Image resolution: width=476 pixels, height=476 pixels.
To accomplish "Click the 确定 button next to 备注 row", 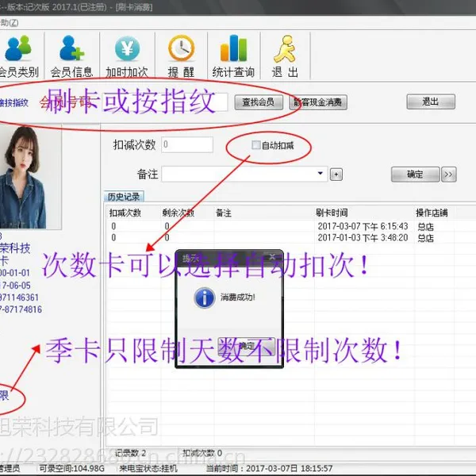I will (415, 175).
